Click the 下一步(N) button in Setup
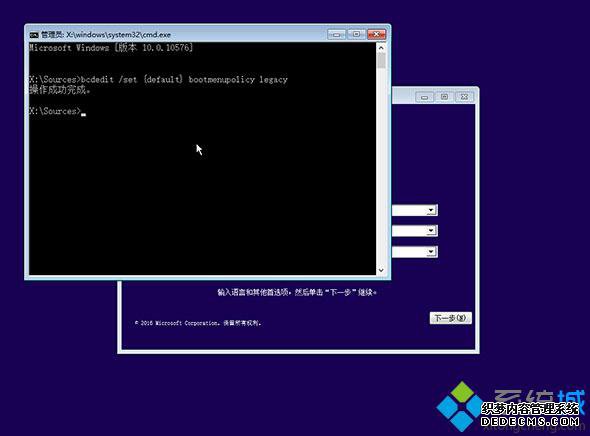Screen dimensions: 590x436 [450, 318]
